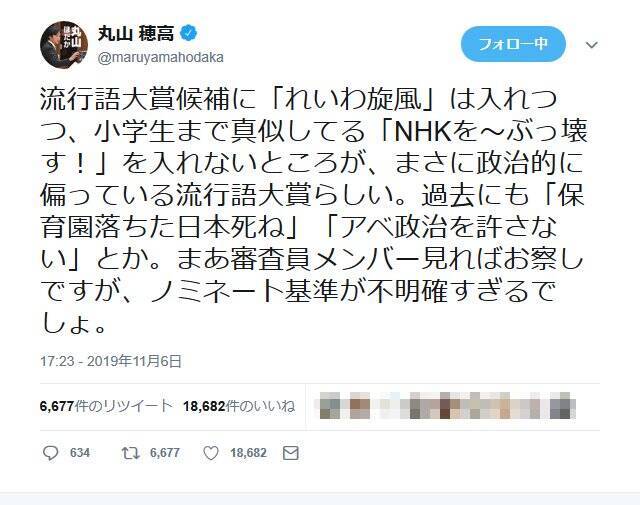Click the blue verified badge
This screenshot has height=505, width=640.
click(189, 33)
